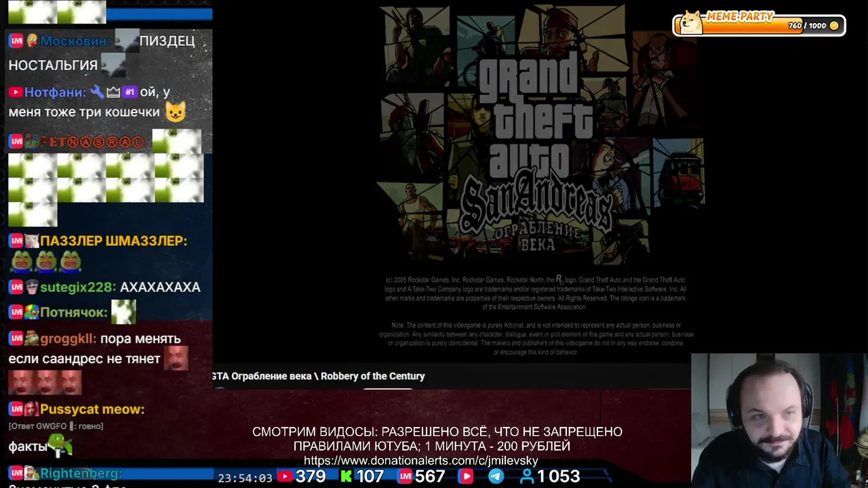Click the gold coin icon beside 760 / 1000
The width and height of the screenshot is (868, 488).
point(834,26)
